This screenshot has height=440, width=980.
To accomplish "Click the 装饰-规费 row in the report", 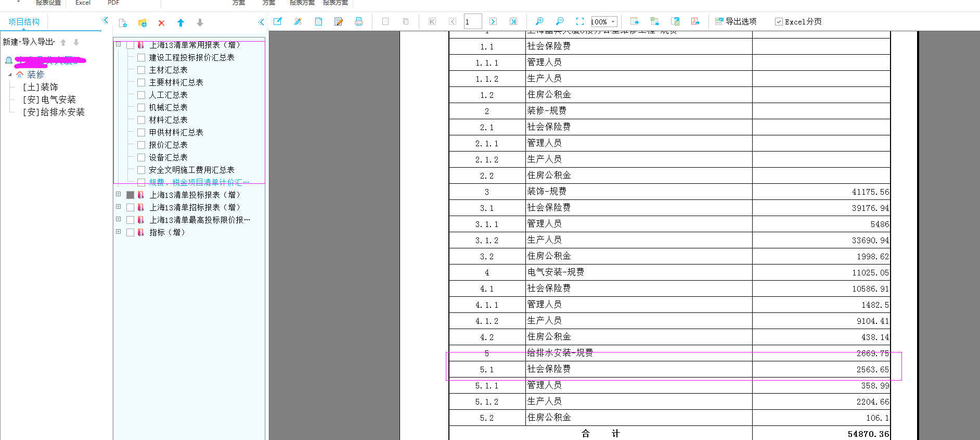I will [x=669, y=192].
